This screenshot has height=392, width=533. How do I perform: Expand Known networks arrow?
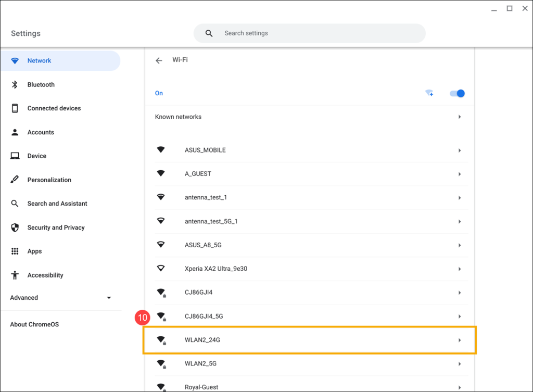[x=460, y=117]
